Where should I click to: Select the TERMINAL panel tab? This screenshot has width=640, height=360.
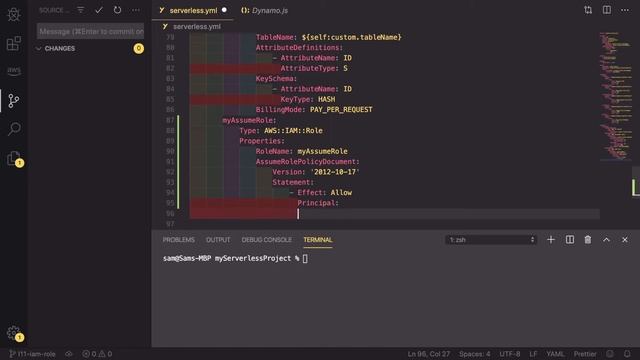click(318, 240)
